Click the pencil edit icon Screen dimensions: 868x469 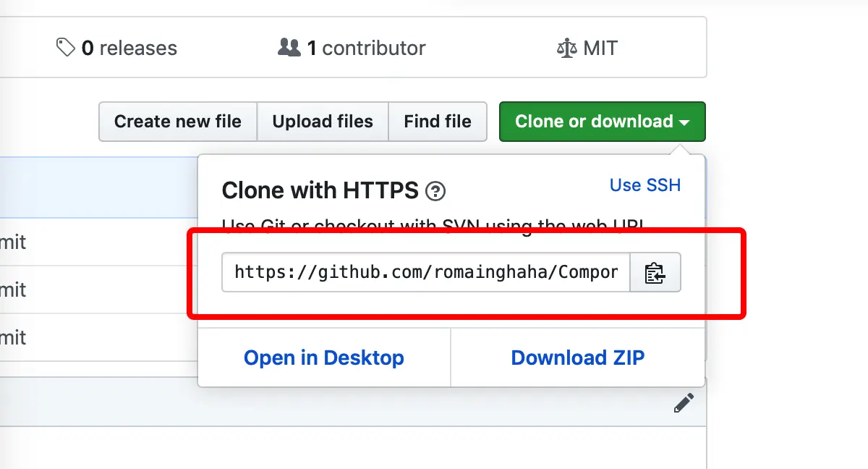click(684, 403)
